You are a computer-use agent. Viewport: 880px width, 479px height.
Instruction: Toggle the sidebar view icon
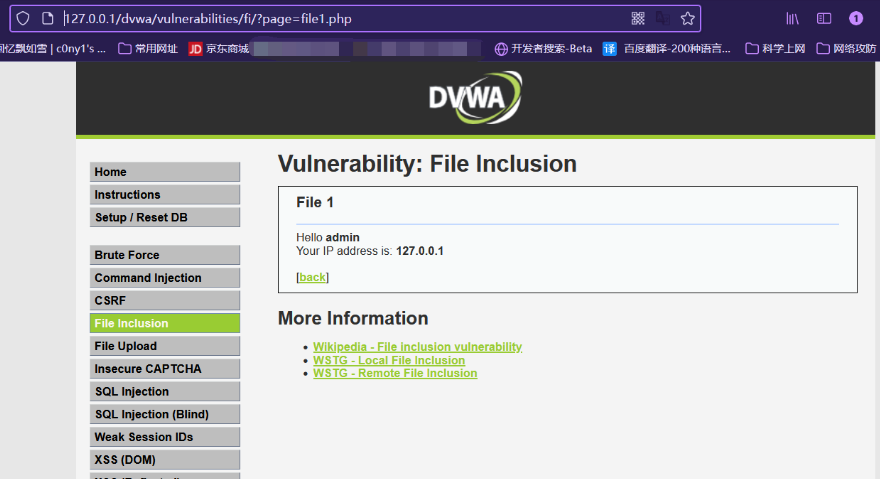pyautogui.click(x=824, y=19)
